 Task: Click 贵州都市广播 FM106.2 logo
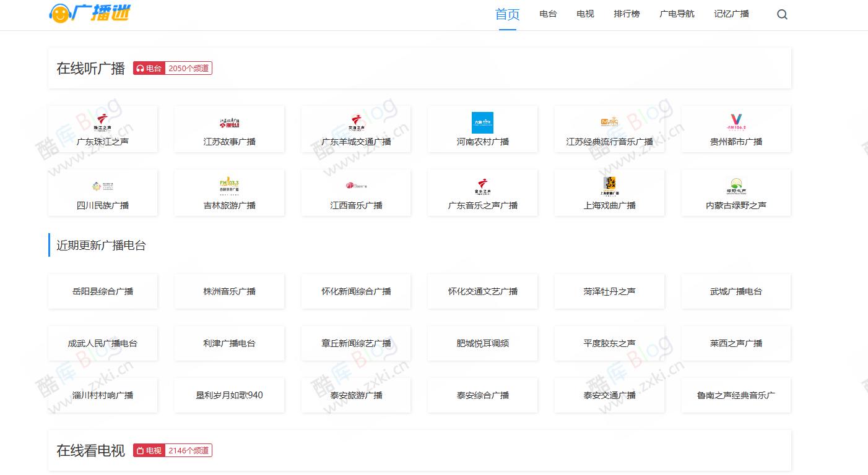click(736, 122)
